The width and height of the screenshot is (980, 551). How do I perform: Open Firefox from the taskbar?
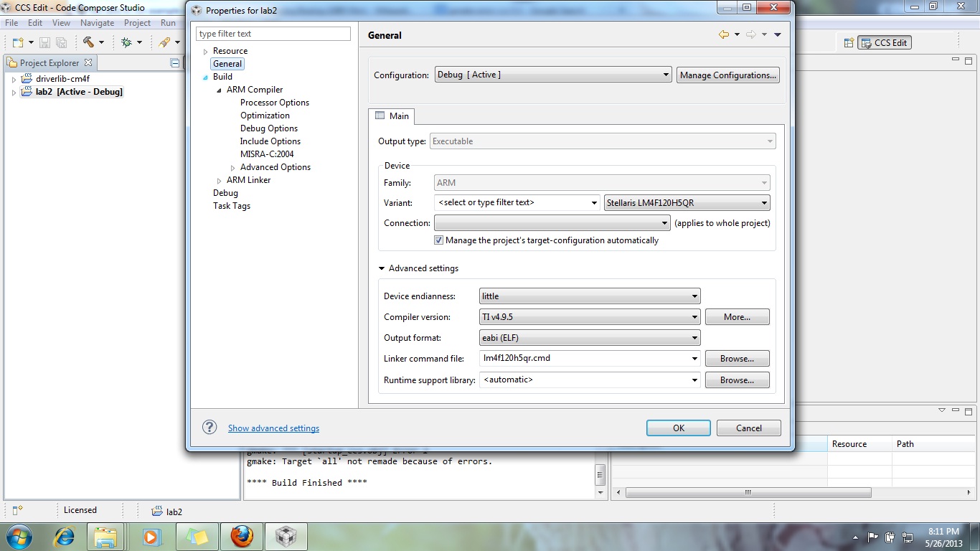click(241, 536)
